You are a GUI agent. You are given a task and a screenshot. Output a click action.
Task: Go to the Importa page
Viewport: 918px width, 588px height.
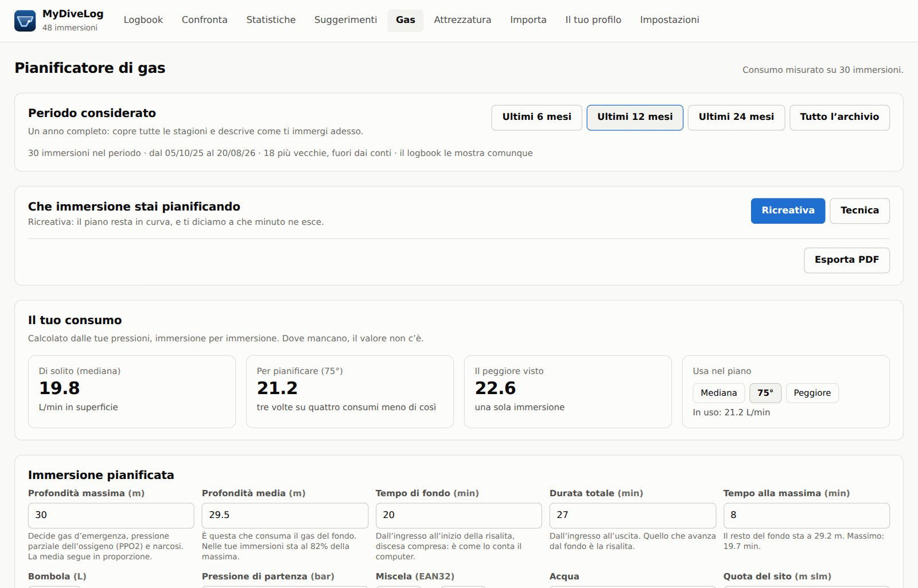point(528,20)
